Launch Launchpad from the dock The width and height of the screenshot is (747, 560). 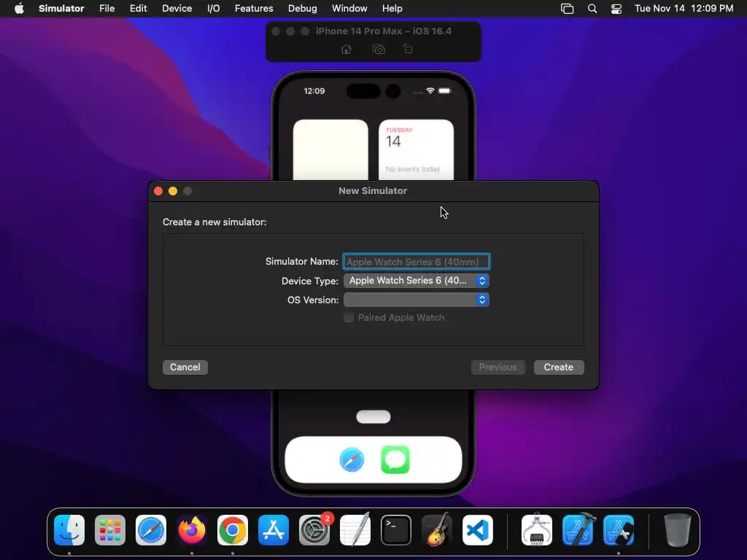point(110,530)
